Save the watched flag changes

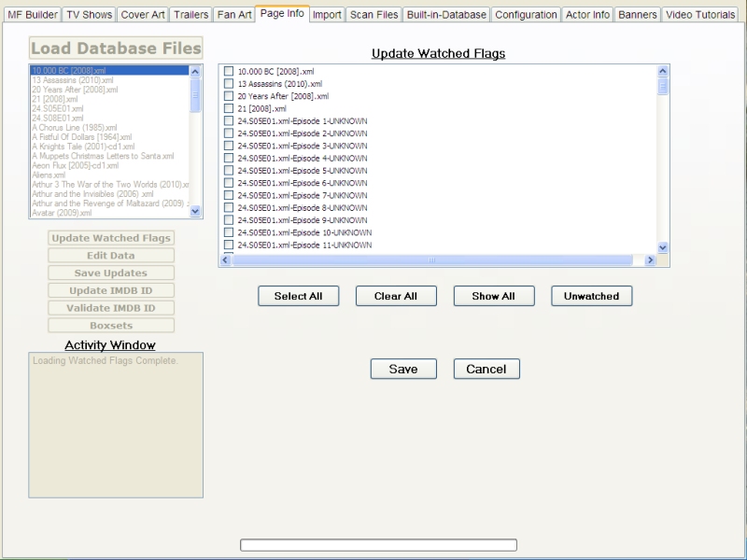[403, 369]
